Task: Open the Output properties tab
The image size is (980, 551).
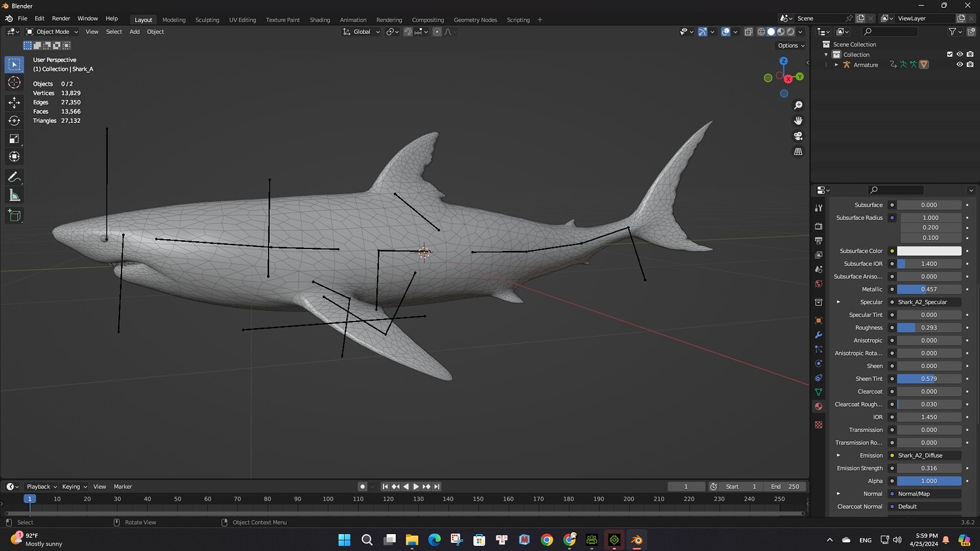Action: pyautogui.click(x=819, y=241)
